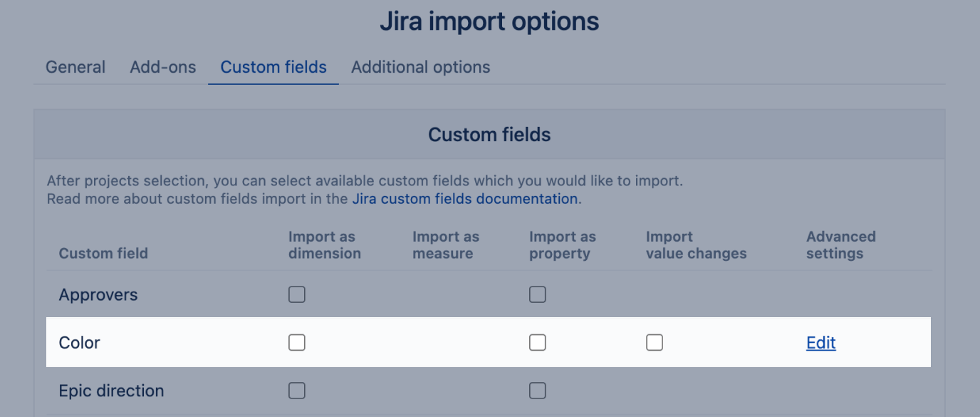This screenshot has width=980, height=417.
Task: Enable Import as property for Epic direction
Action: [538, 391]
